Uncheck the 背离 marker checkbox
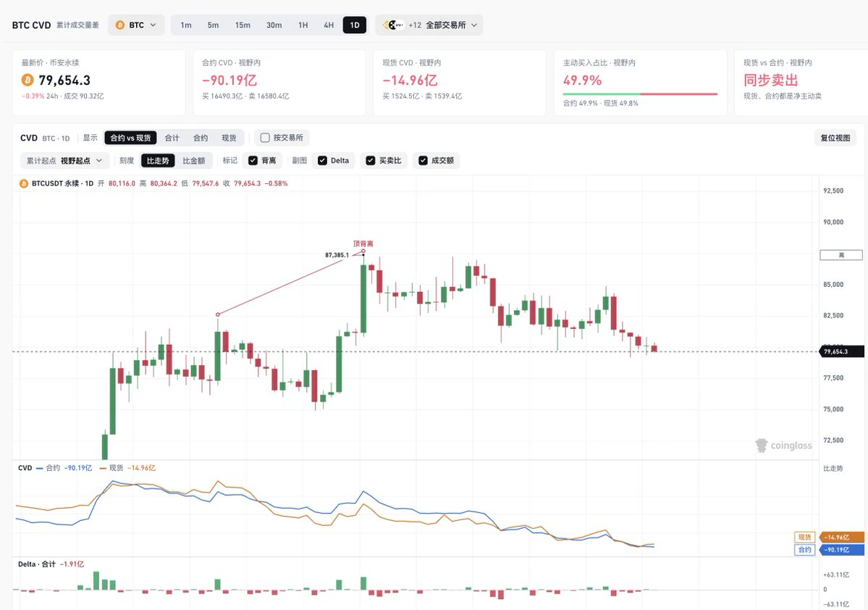This screenshot has width=868, height=610. click(253, 161)
